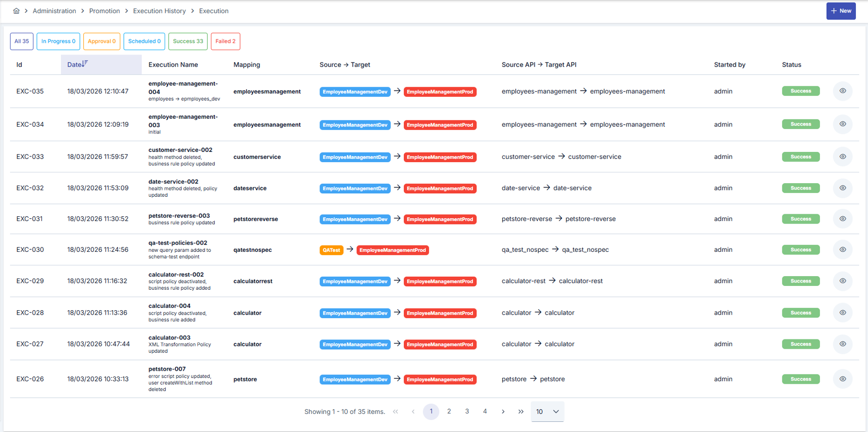View EXC-026 petstore-007 eye icon
This screenshot has width=868, height=432.
click(x=842, y=379)
